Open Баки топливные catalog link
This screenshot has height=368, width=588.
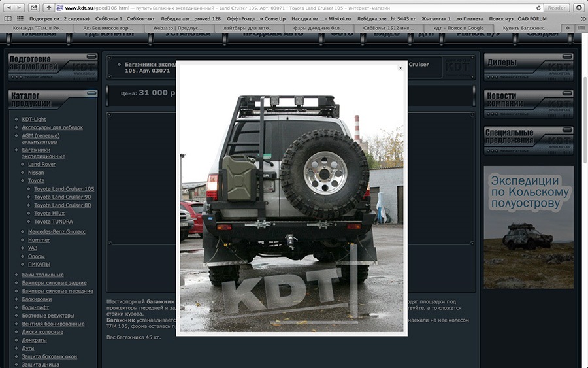[x=42, y=275]
